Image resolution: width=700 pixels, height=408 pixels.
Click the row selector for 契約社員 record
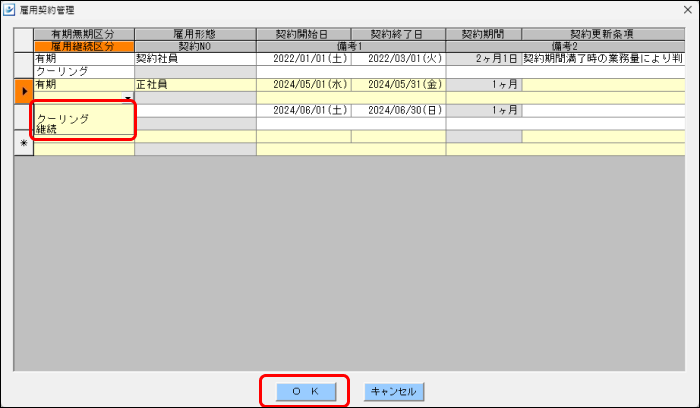click(24, 65)
